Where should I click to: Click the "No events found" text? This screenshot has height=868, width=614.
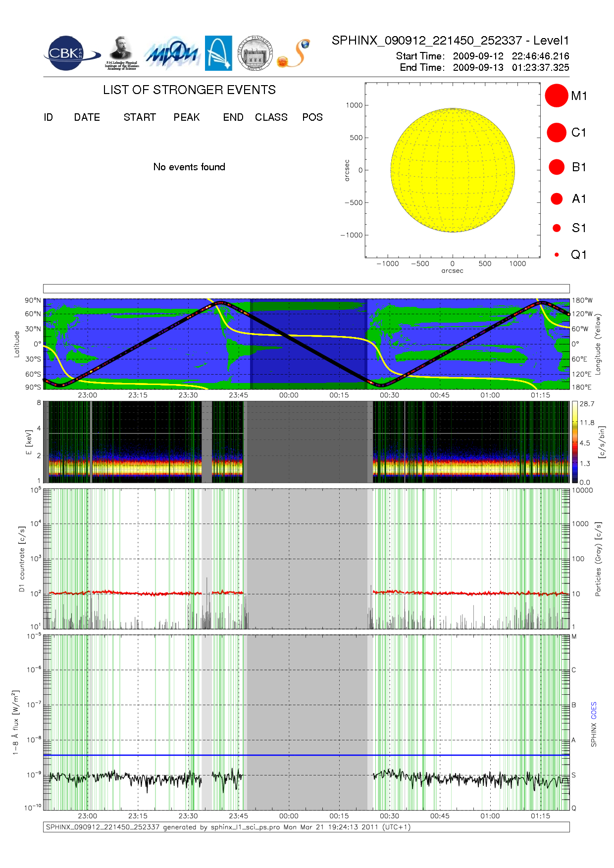[x=189, y=167]
